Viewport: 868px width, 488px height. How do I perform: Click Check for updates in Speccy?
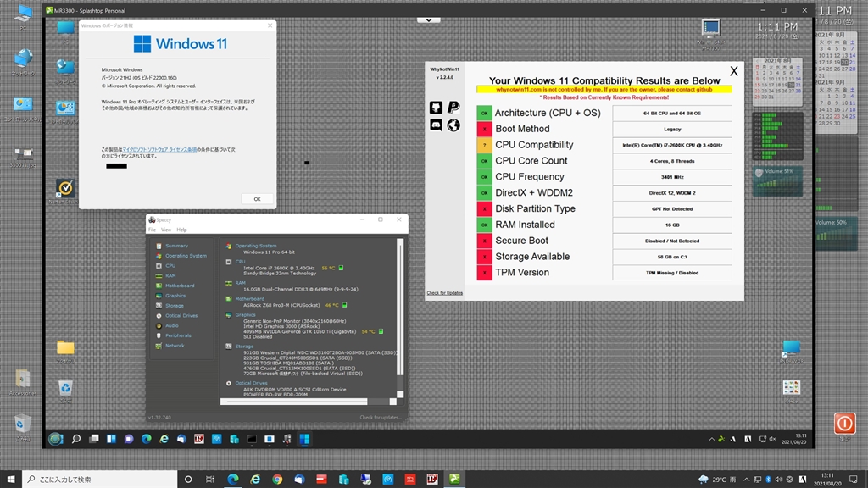381,417
